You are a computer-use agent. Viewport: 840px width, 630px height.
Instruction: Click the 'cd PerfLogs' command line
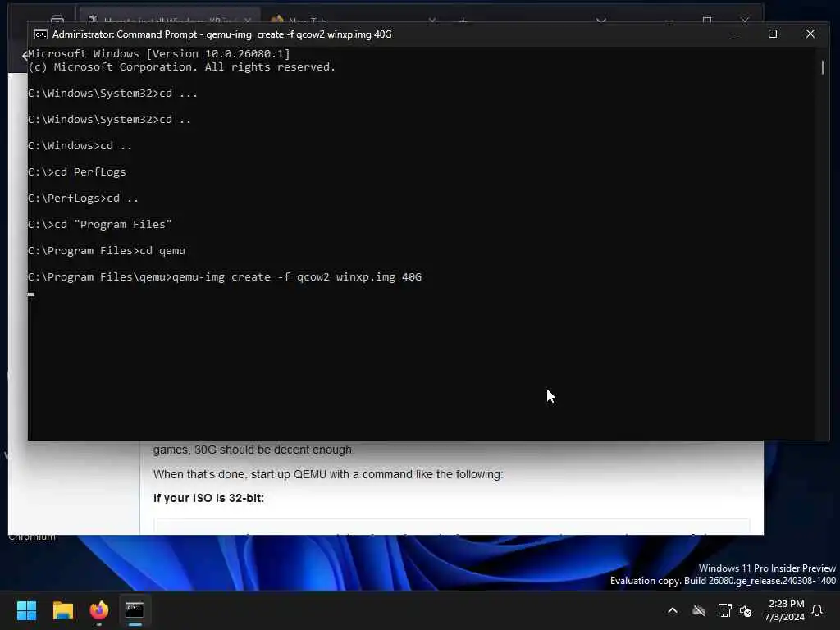[x=76, y=172]
